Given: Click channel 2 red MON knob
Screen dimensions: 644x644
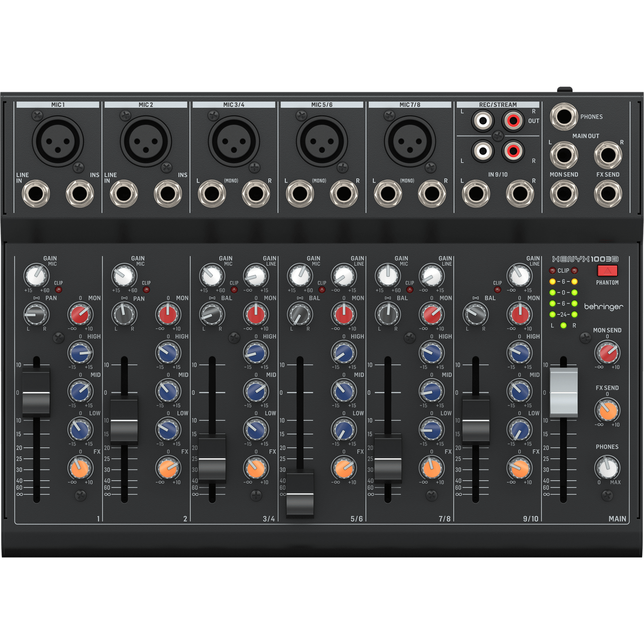Looking at the screenshot, I should click(168, 315).
